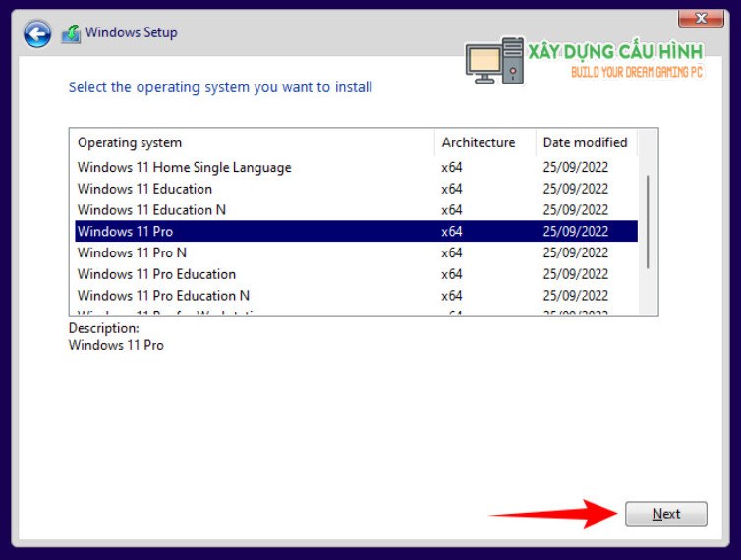741x560 pixels.
Task: Select the highlighted Windows 11 Pro row
Action: (356, 231)
